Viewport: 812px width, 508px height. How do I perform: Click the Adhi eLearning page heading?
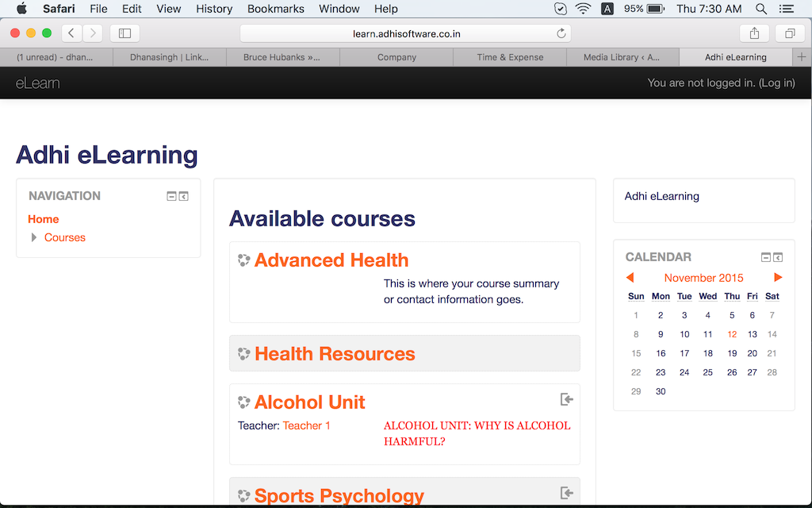pos(107,155)
